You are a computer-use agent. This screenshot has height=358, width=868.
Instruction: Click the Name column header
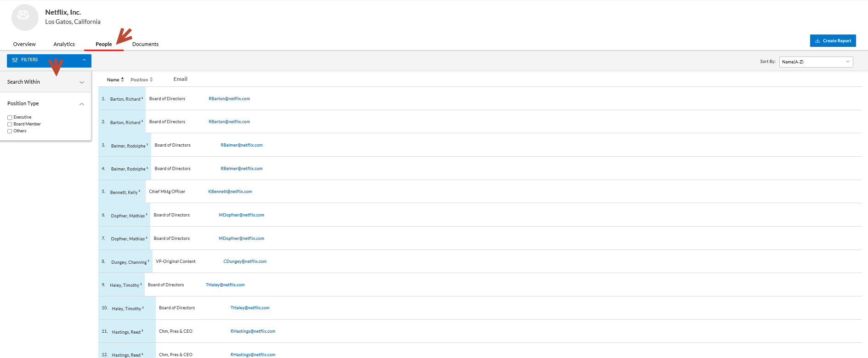tap(113, 80)
